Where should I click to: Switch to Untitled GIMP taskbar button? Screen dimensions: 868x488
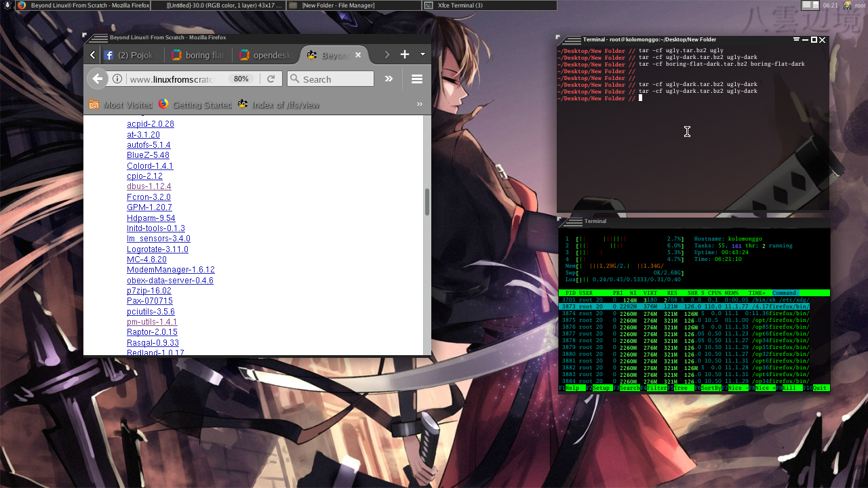coord(218,5)
